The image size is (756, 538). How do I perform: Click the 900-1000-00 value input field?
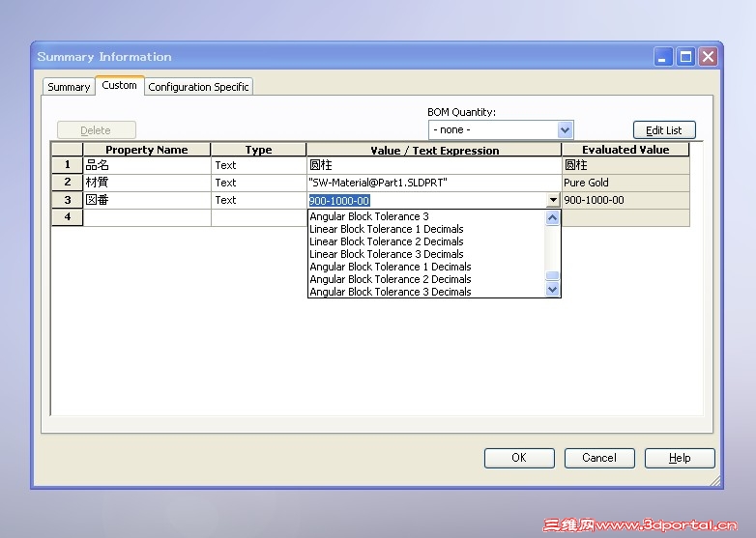point(426,200)
